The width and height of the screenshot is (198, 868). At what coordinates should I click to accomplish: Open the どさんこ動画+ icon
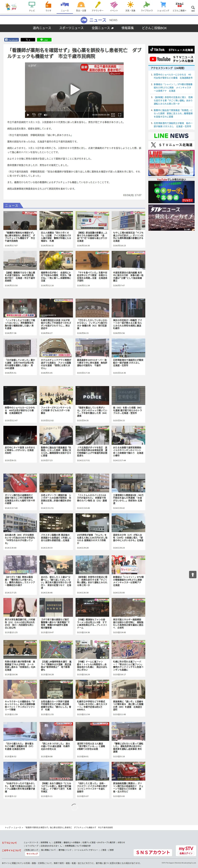click(179, 6)
